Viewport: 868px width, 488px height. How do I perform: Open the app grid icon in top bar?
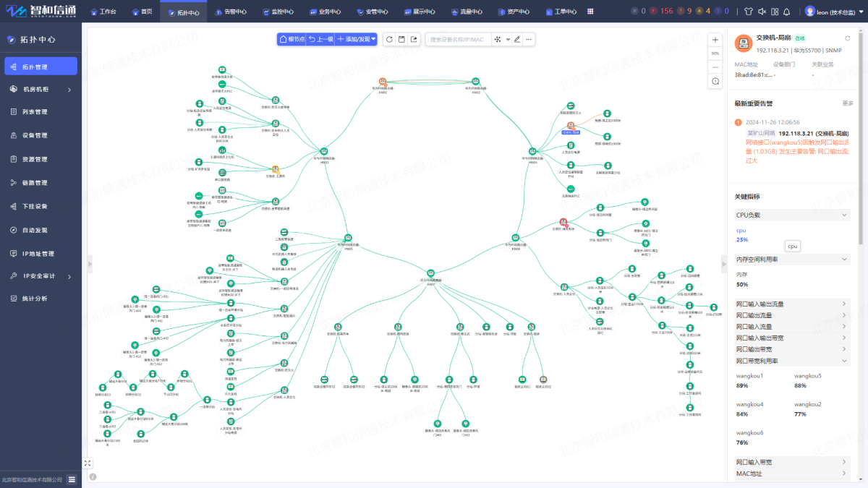click(591, 12)
